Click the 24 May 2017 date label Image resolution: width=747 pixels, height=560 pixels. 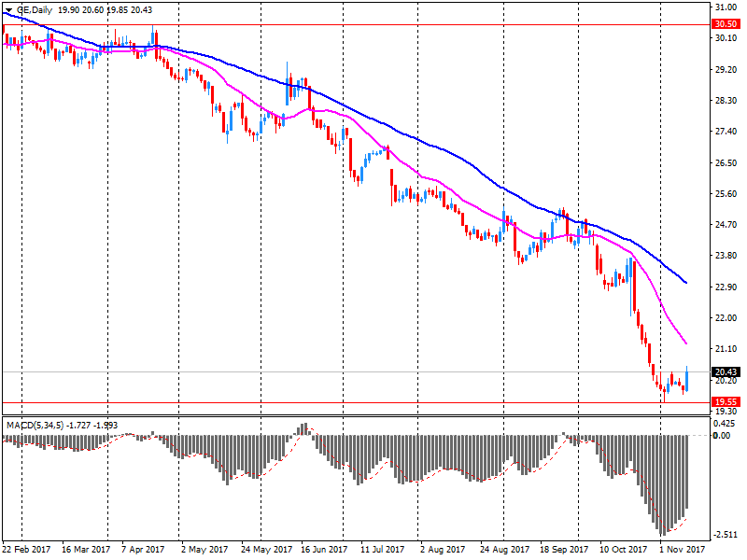[x=266, y=550]
